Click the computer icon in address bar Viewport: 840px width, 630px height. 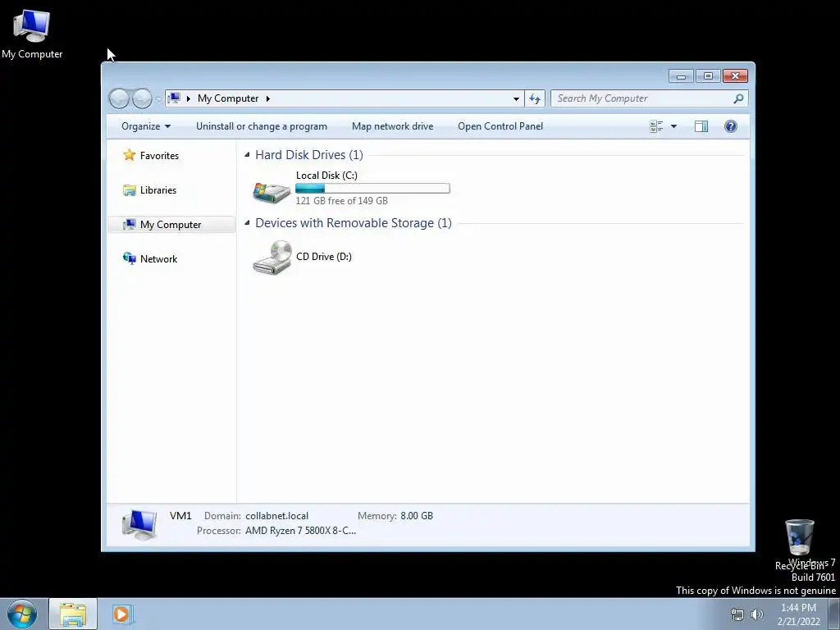click(174, 98)
